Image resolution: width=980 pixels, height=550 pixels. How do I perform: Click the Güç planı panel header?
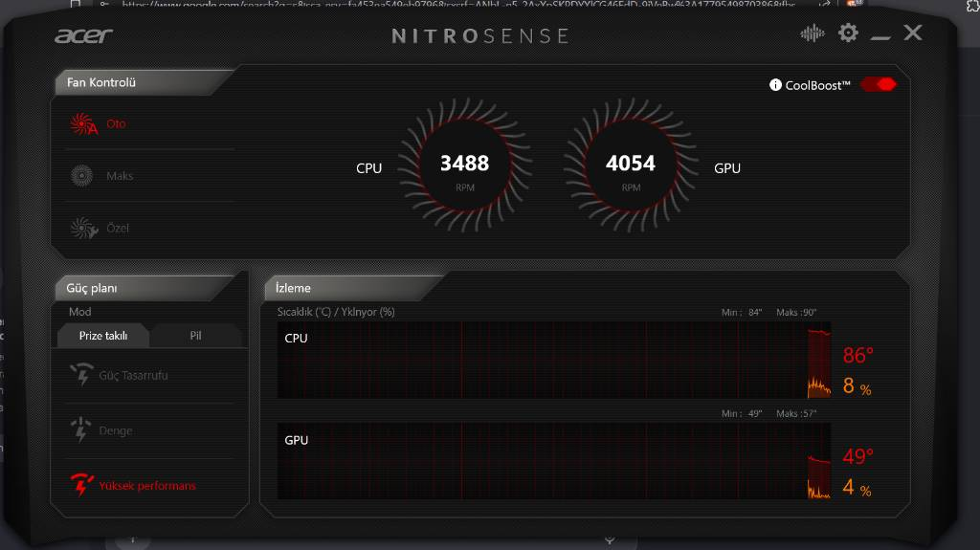pos(146,288)
